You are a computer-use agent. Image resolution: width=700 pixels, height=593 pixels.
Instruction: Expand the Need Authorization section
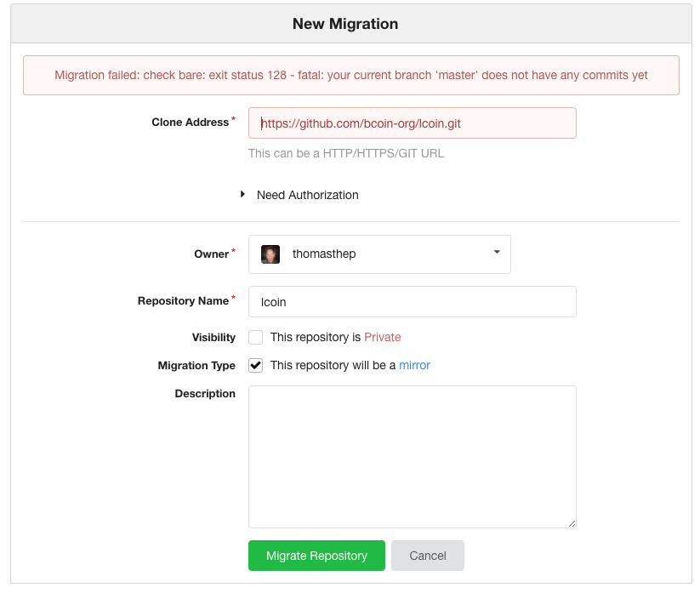(299, 195)
